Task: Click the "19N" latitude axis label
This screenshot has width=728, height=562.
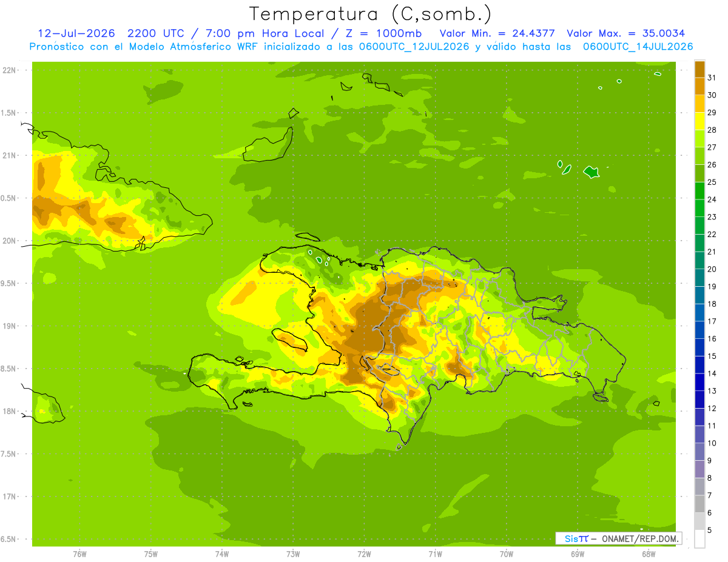Action: pyautogui.click(x=10, y=326)
